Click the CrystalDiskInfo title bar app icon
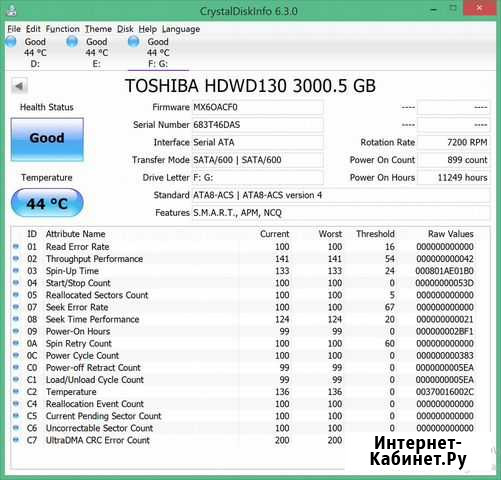 click(12, 11)
